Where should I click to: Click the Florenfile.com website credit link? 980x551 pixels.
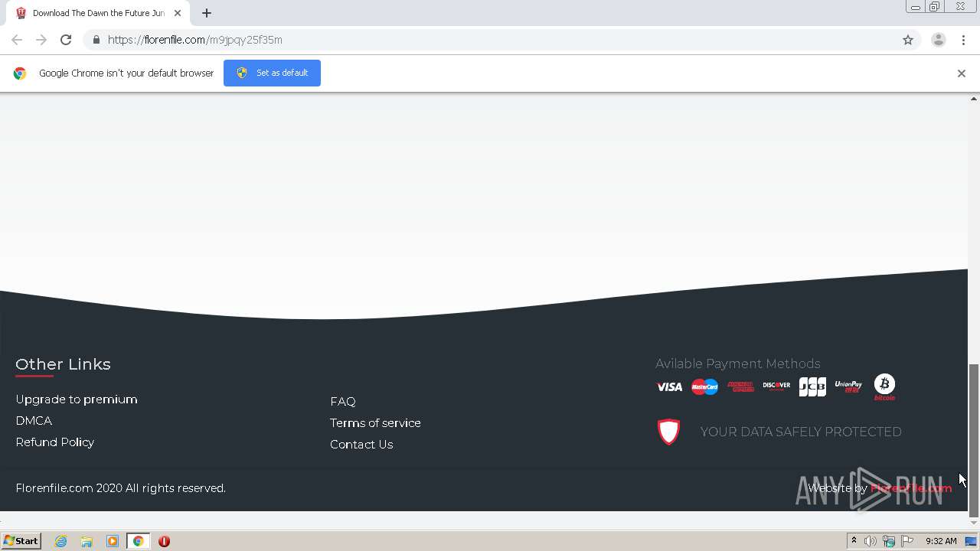(911, 488)
